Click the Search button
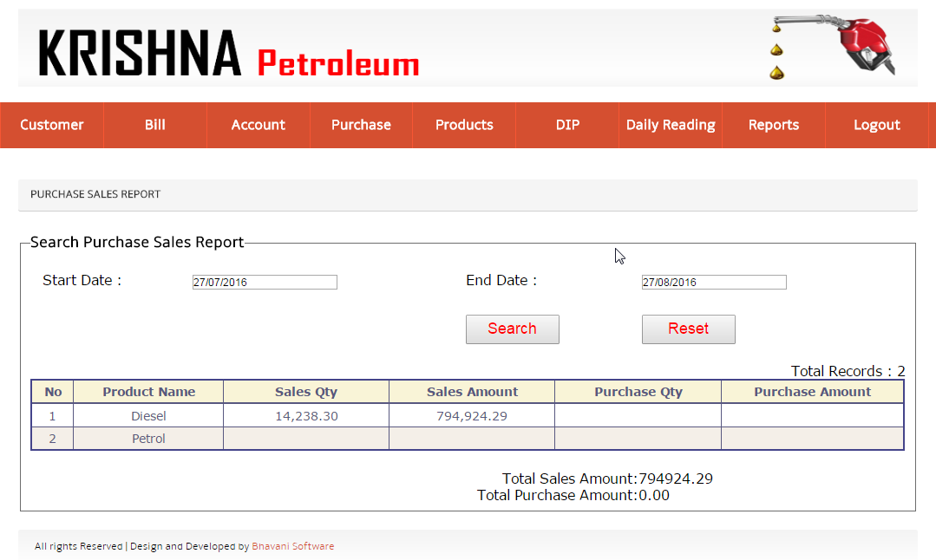936x560 pixels. (x=512, y=329)
